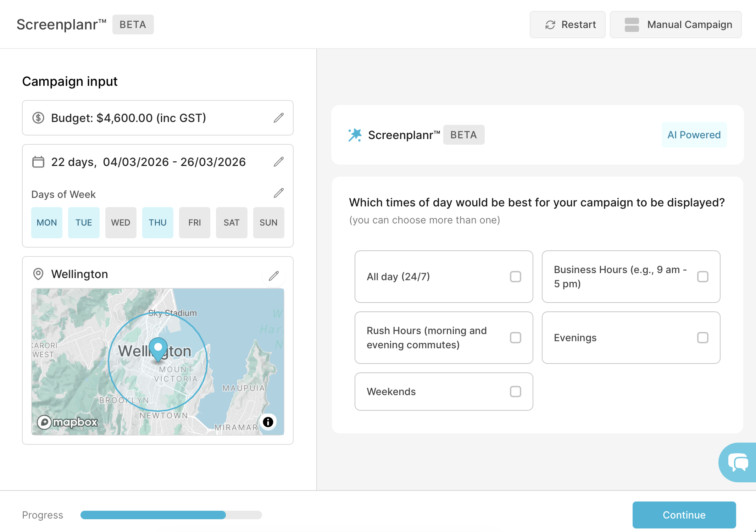Toggle MON day of week
This screenshot has height=532, width=756.
click(47, 223)
